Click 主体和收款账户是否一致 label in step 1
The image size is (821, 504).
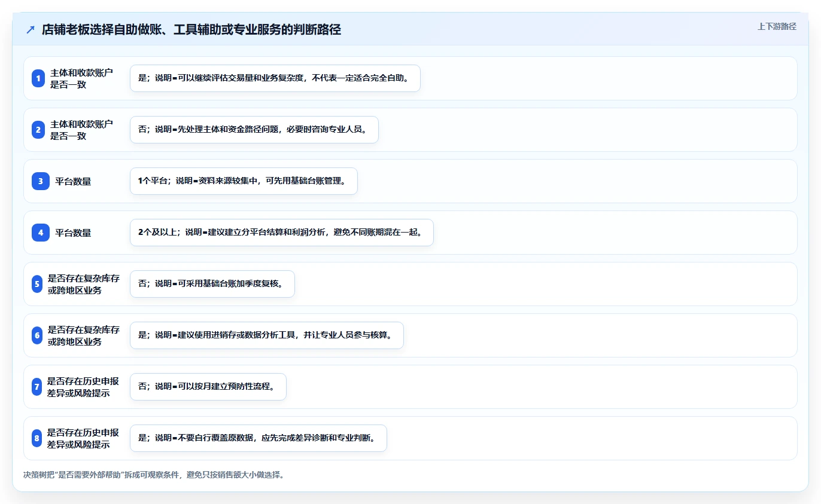point(81,78)
